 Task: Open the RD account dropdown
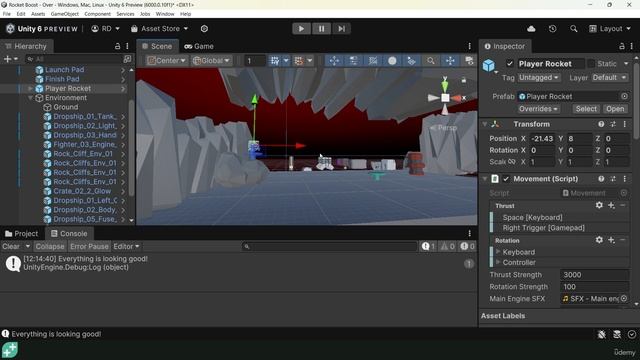[105, 29]
